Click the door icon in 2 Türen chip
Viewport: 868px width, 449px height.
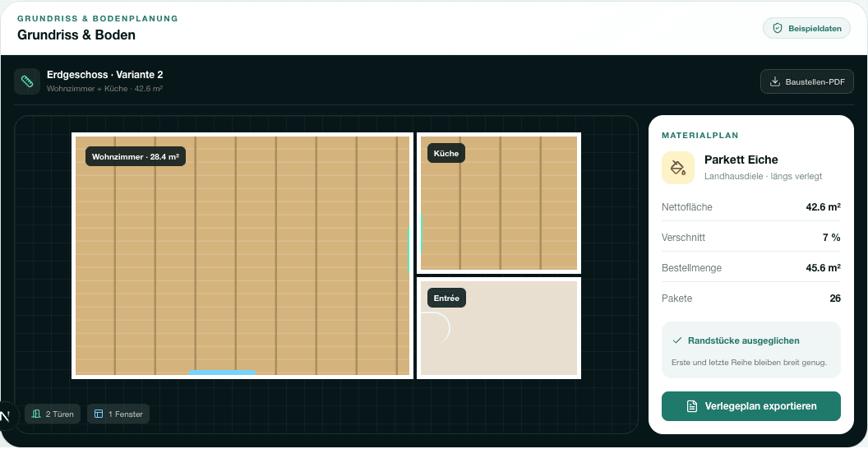(x=36, y=414)
